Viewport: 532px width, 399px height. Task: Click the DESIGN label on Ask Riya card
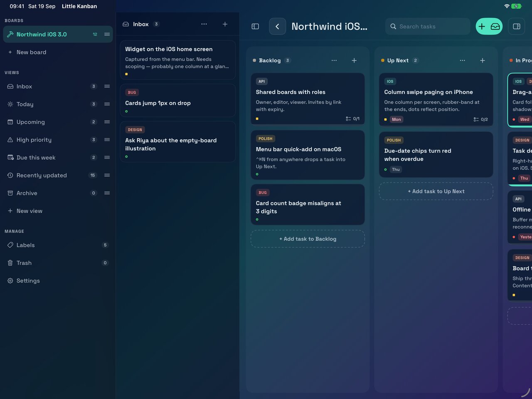point(135,130)
